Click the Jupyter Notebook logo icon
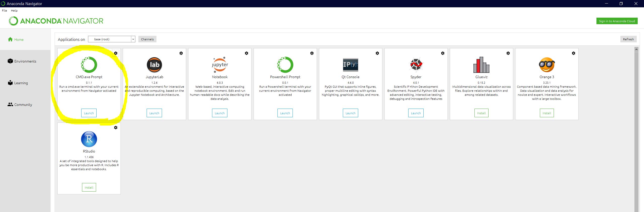Screen dimensions: 644x212 coord(220,65)
